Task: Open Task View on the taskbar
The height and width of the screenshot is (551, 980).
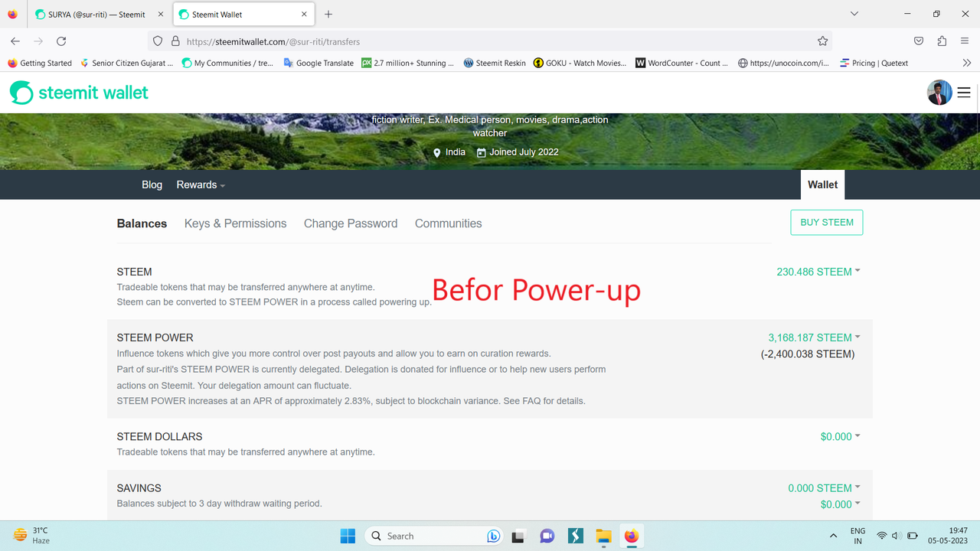Action: (518, 536)
